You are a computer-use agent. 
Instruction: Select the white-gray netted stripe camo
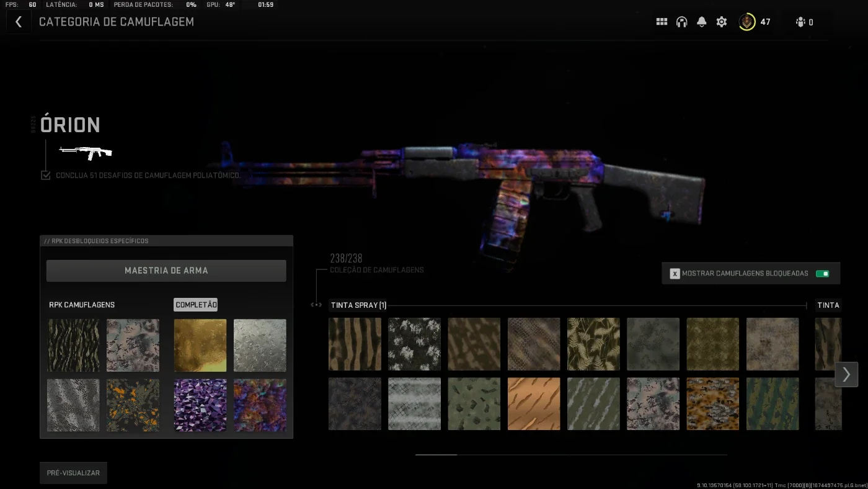414,404
